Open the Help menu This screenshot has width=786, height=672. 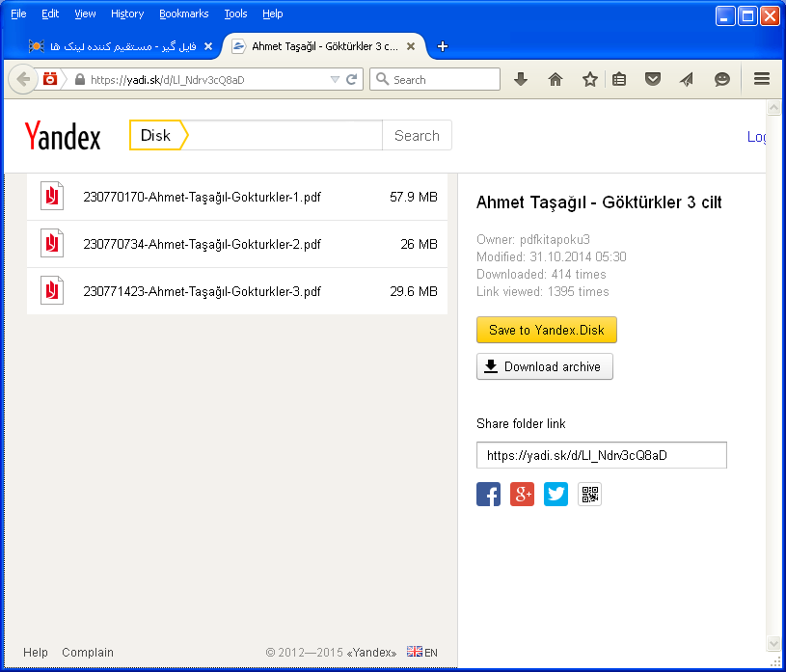pyautogui.click(x=272, y=14)
